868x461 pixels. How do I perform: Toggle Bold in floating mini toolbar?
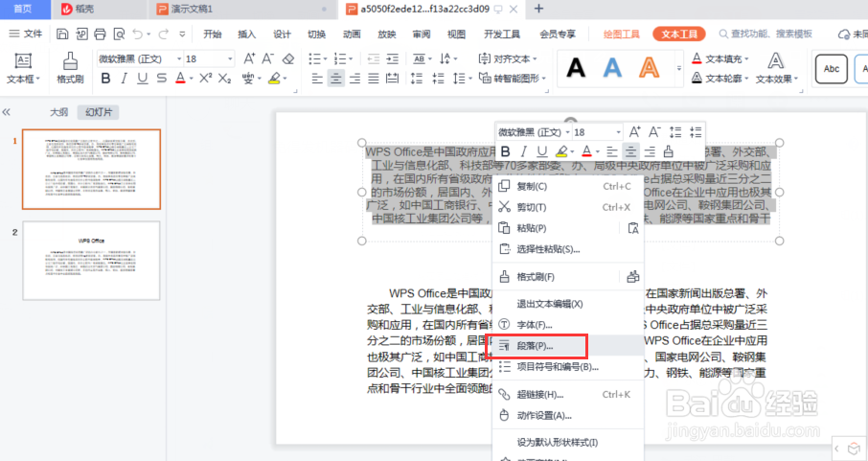tap(506, 151)
